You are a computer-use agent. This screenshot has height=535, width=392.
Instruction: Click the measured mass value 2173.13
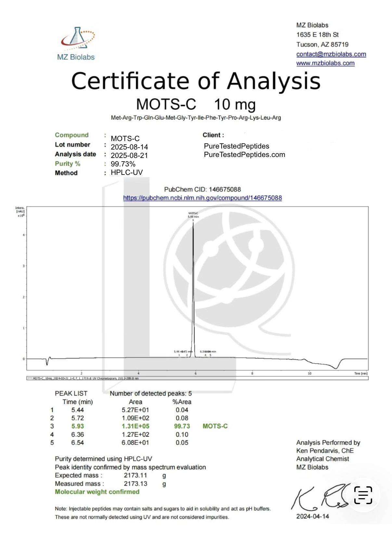[135, 484]
